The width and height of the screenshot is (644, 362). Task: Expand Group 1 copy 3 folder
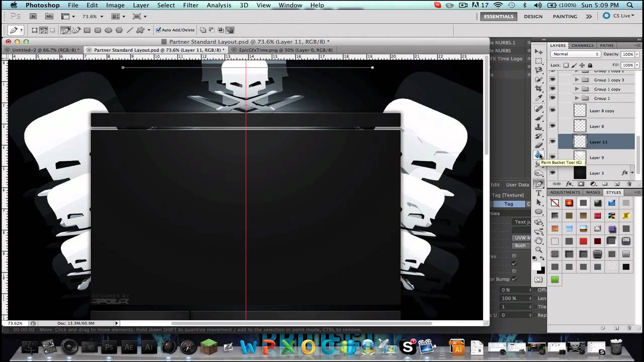pyautogui.click(x=577, y=80)
